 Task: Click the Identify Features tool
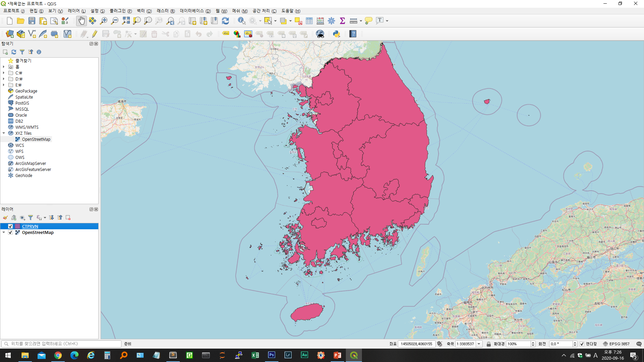[241, 21]
